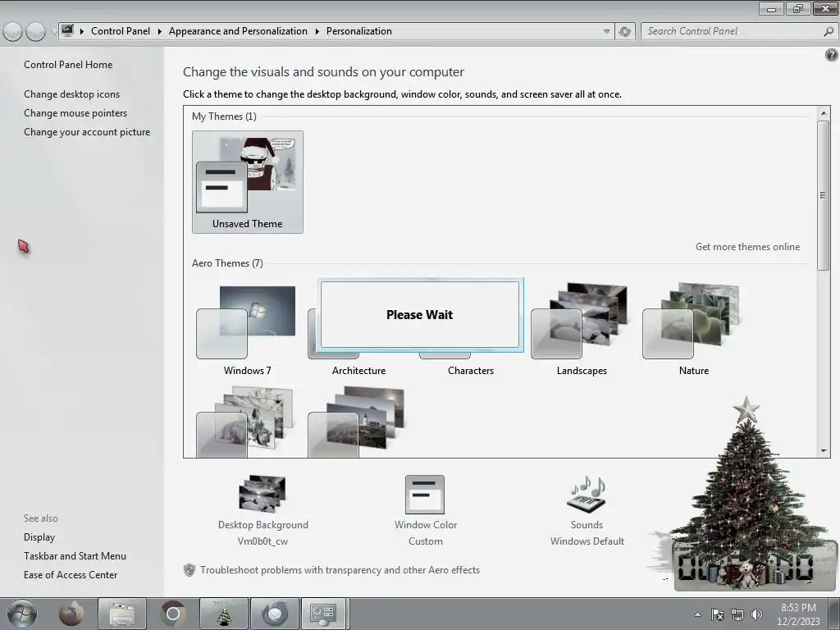Open Control Panel Home link
840x630 pixels.
[68, 65]
